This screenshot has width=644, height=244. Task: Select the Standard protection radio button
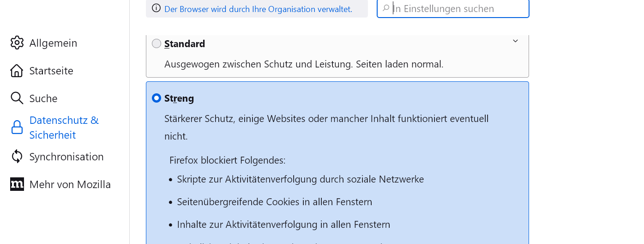(x=156, y=43)
